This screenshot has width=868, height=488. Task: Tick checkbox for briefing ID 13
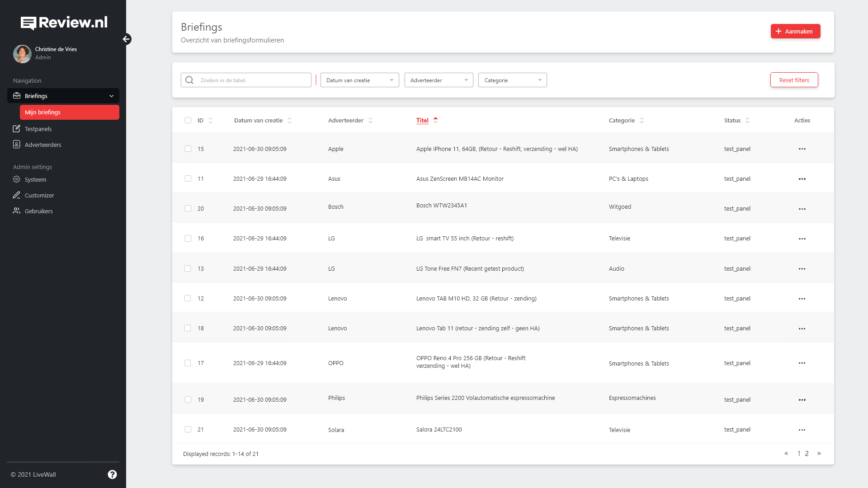click(x=188, y=268)
